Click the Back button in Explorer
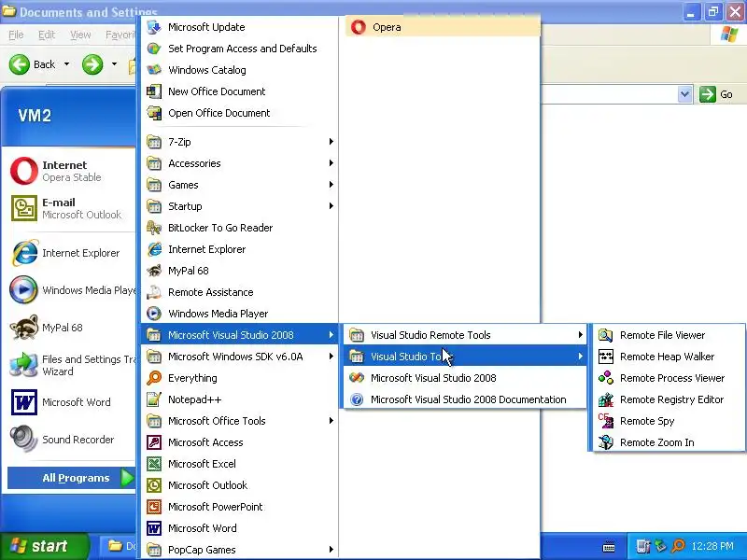This screenshot has width=747, height=560. click(x=32, y=63)
